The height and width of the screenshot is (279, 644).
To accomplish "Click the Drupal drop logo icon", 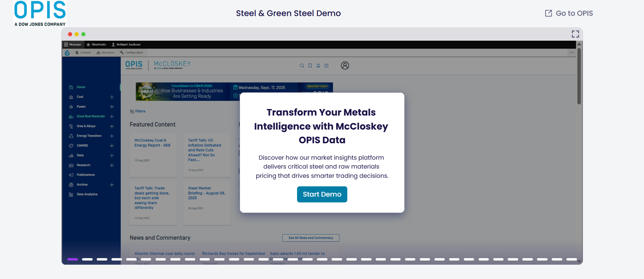I will (x=67, y=53).
